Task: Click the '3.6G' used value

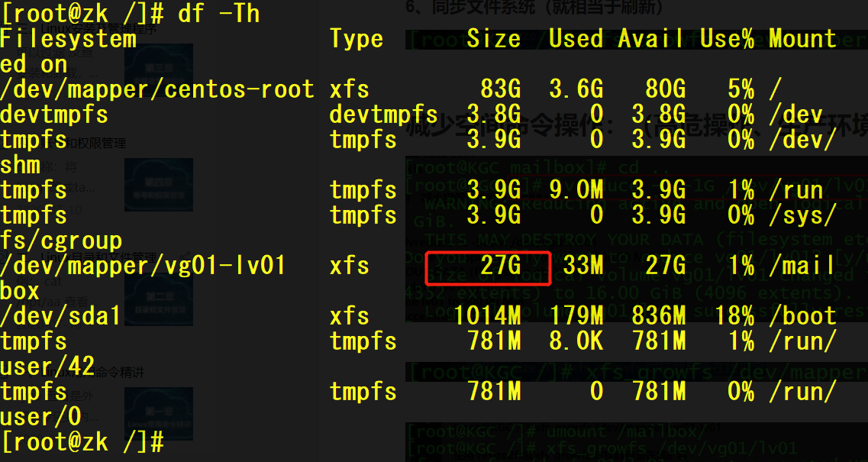Action: 576,89
